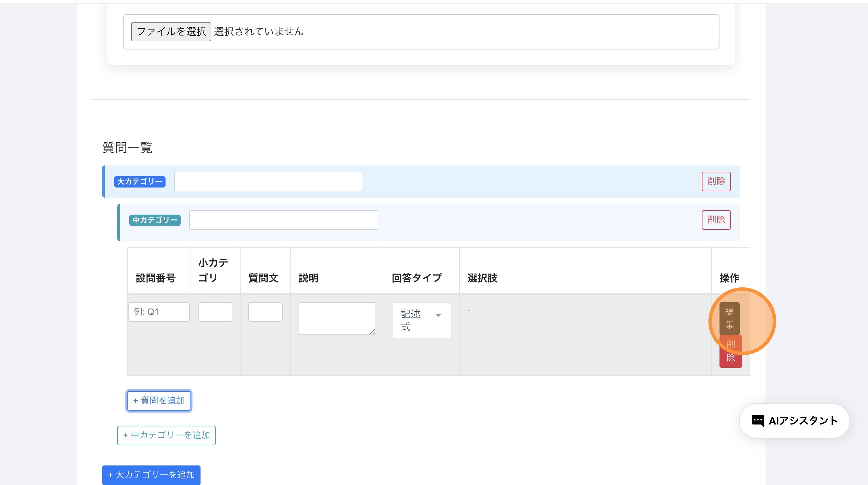Focus the 設問番号 input with Q1 placeholder

(x=159, y=312)
